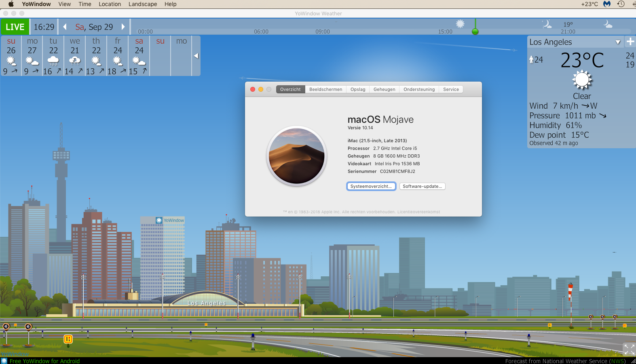Open the Apple menu
This screenshot has width=636, height=364.
11,4
